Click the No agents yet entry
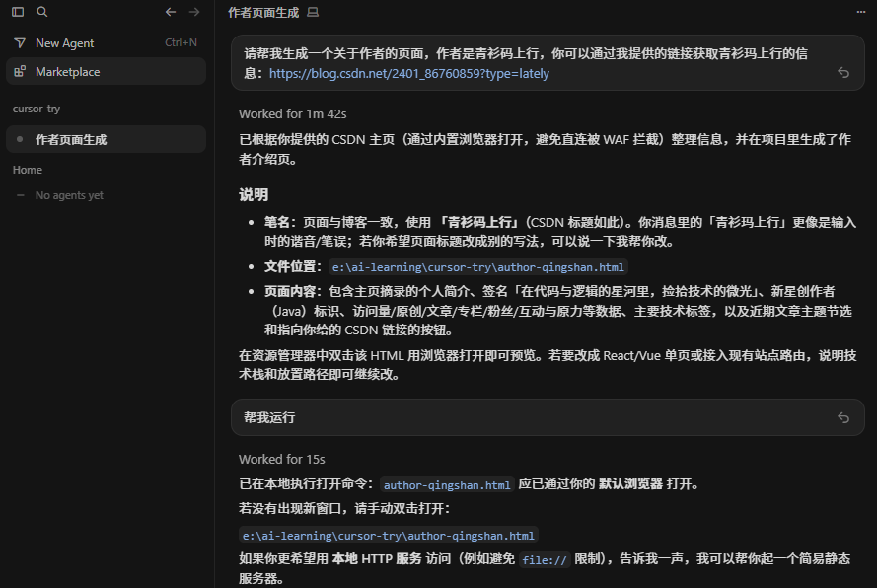Viewport: 877px width, 588px height. [x=69, y=195]
